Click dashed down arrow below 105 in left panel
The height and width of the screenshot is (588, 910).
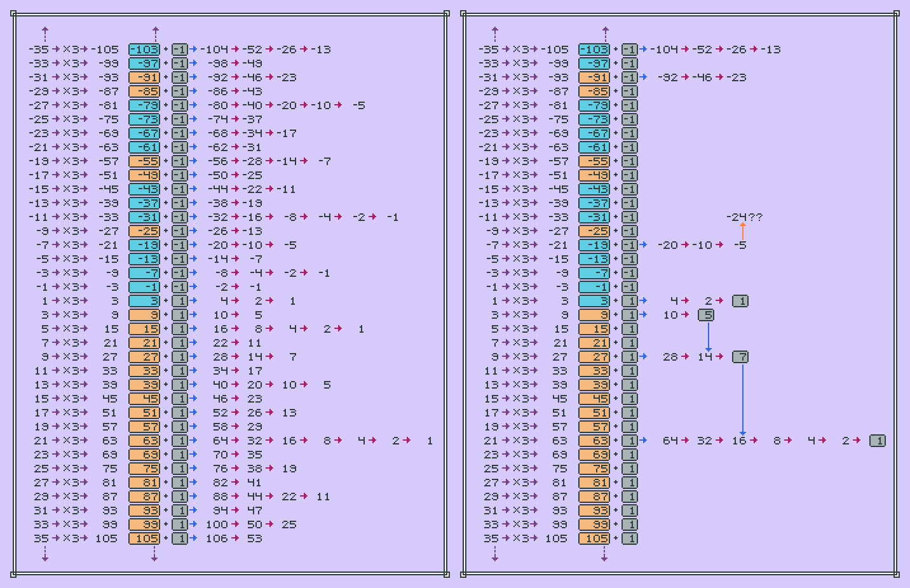154,554
